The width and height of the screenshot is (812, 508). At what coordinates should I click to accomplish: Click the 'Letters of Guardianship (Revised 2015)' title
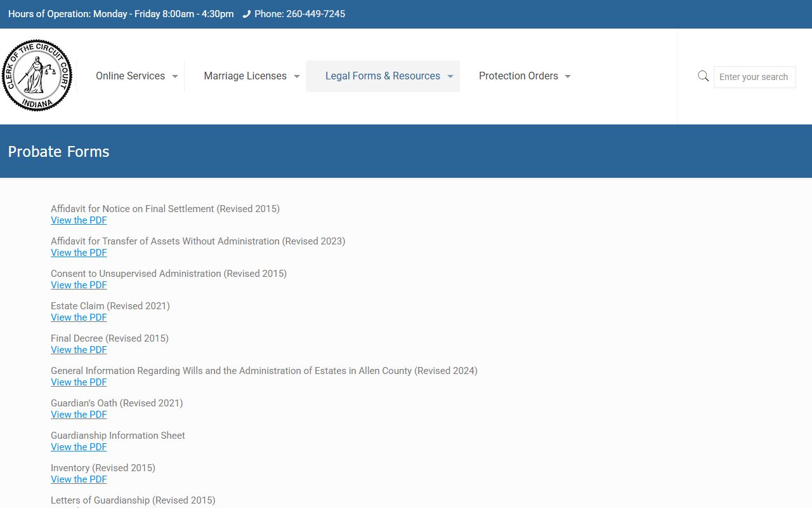[133, 500]
